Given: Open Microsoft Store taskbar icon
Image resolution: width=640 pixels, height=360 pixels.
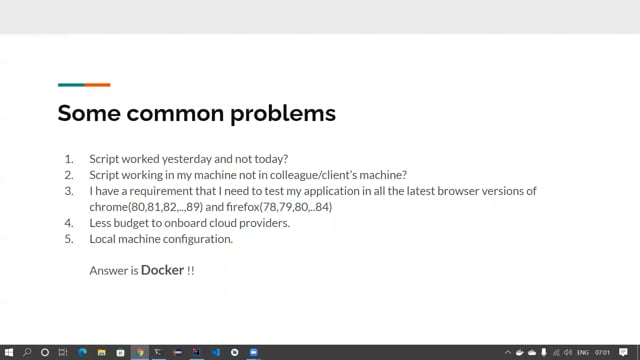Looking at the screenshot, I should click(120, 352).
